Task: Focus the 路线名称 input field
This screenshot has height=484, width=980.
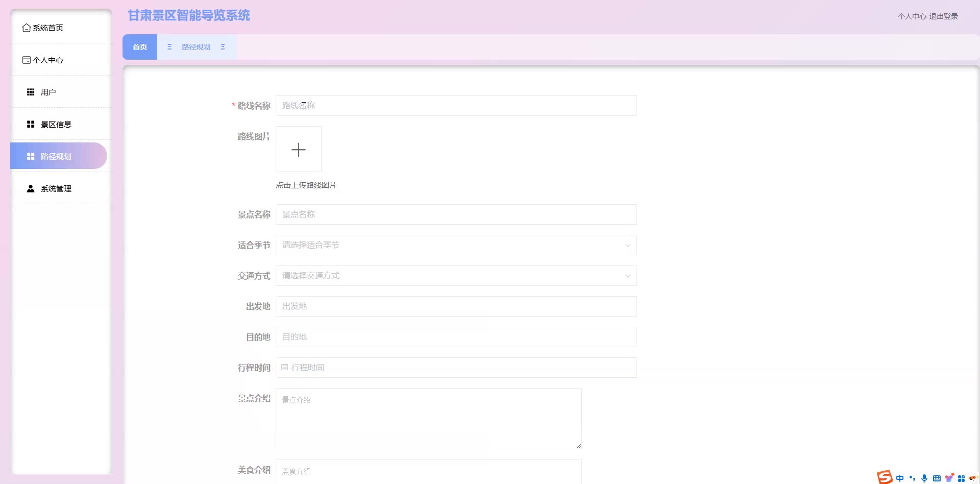Action: (x=456, y=106)
